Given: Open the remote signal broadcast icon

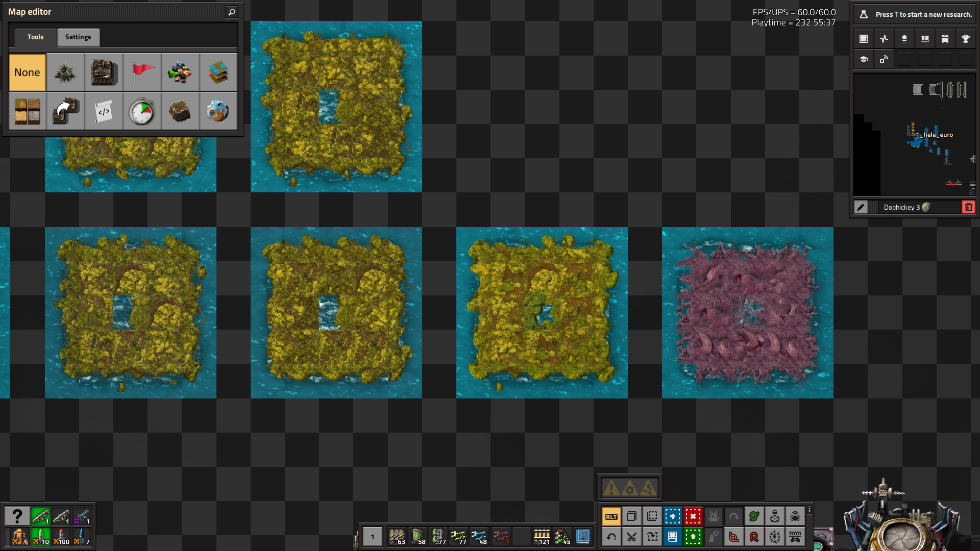Looking at the screenshot, I should pyautogui.click(x=884, y=59).
